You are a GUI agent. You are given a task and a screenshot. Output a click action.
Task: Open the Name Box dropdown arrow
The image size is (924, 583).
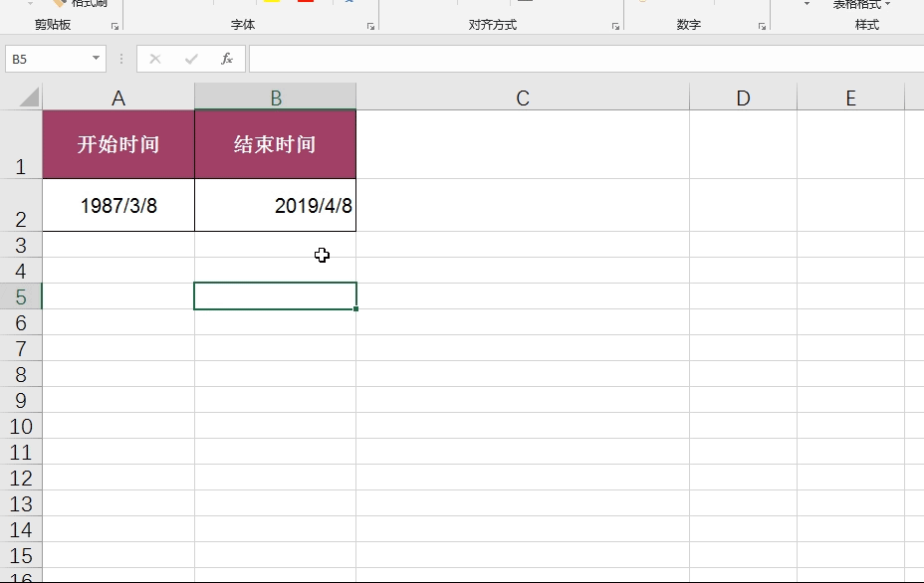(x=94, y=58)
